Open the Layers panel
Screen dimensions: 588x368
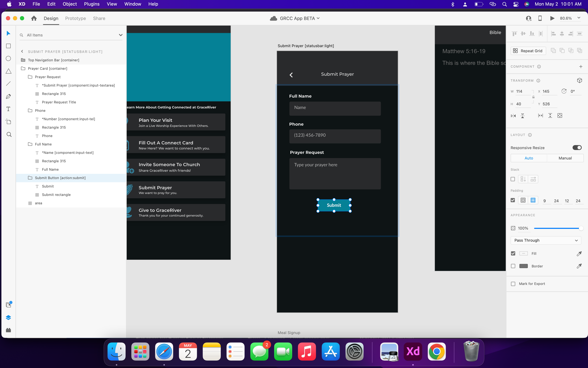9,317
